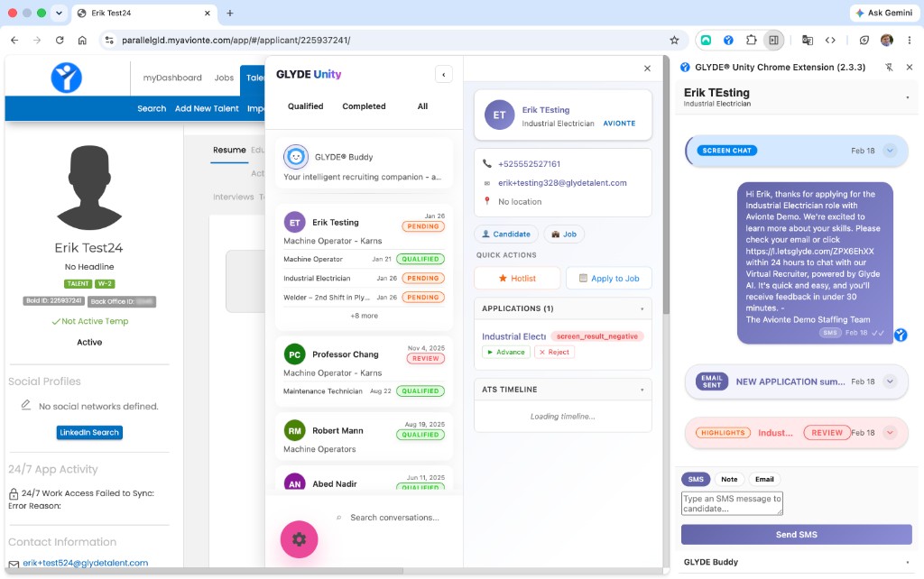Click the Avionte logo in the header
Screen dimensions: 924x579
(66, 78)
